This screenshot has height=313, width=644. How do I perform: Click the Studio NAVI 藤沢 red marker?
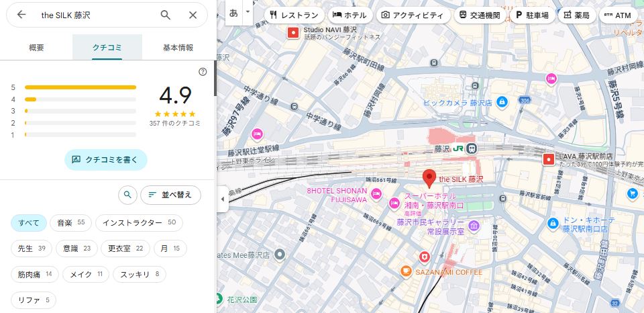coord(292,32)
